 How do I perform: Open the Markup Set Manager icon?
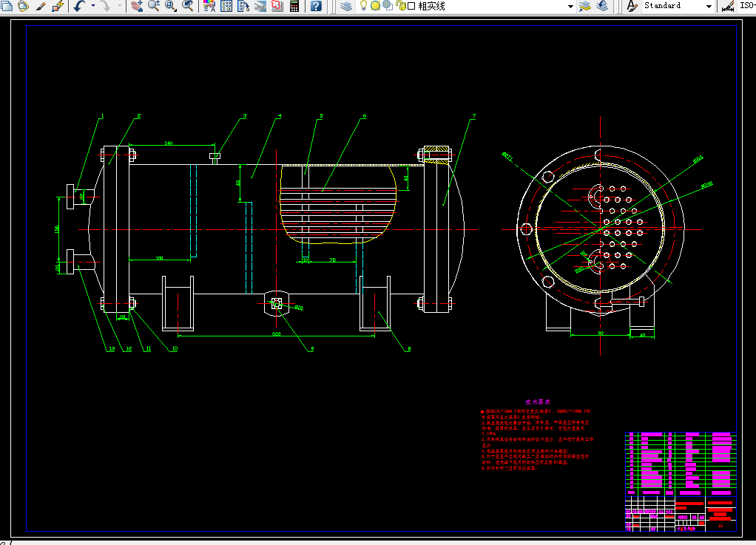pos(277,6)
